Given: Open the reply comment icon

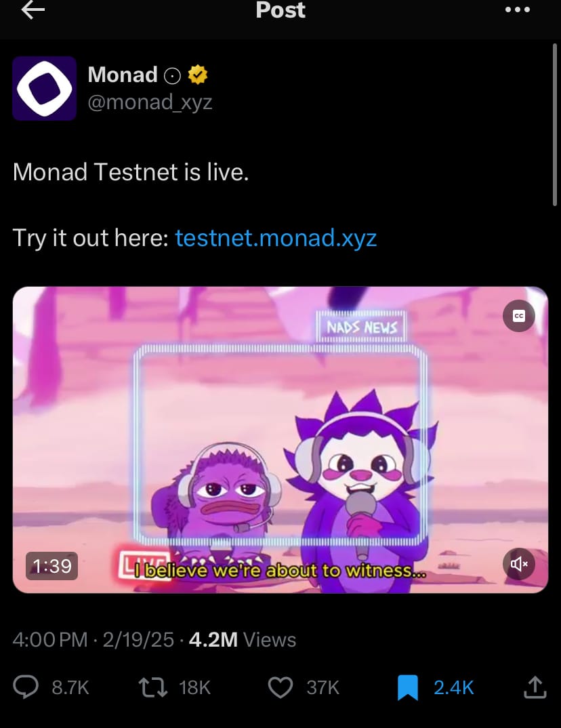Looking at the screenshot, I should click(26, 687).
